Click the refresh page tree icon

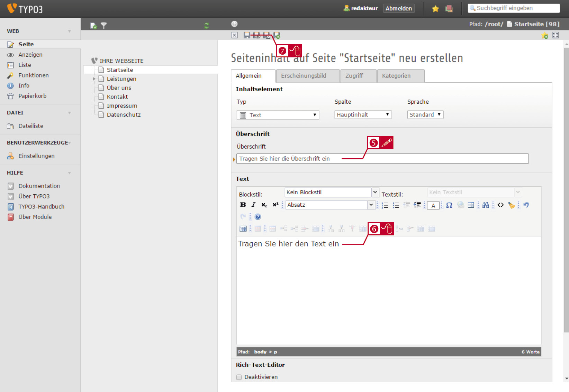pos(207,26)
